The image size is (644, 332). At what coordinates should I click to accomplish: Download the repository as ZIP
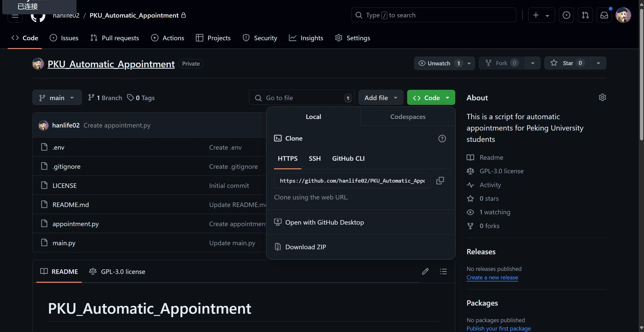click(361, 247)
